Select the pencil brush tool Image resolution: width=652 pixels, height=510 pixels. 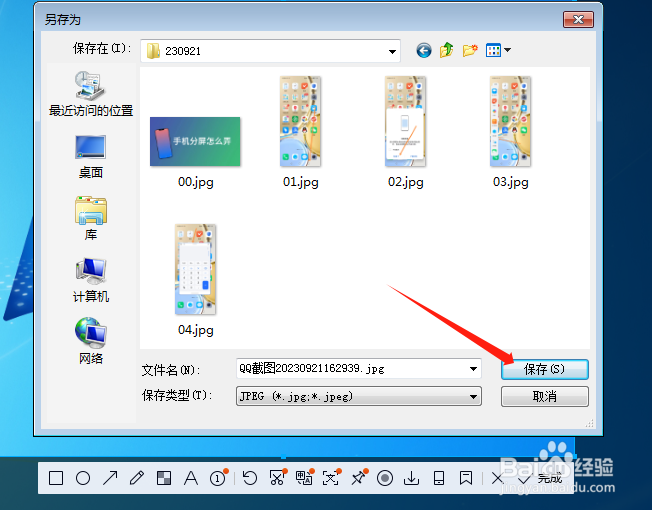[137, 478]
